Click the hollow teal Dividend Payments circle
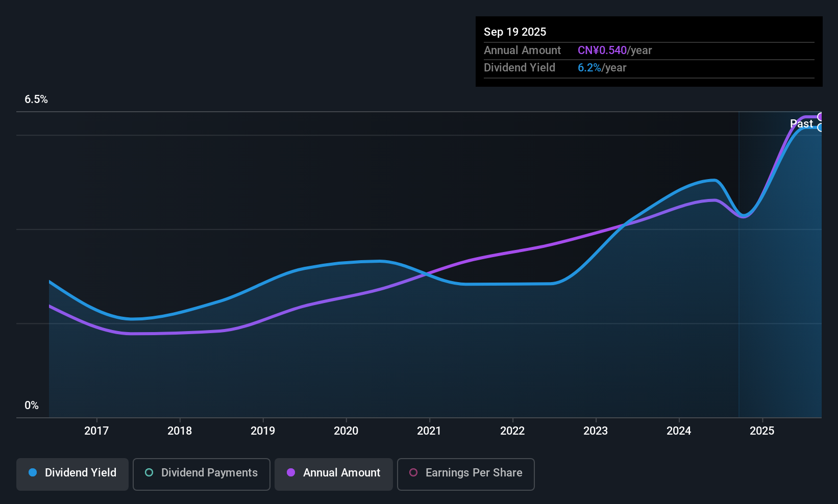838x504 pixels. pyautogui.click(x=149, y=473)
